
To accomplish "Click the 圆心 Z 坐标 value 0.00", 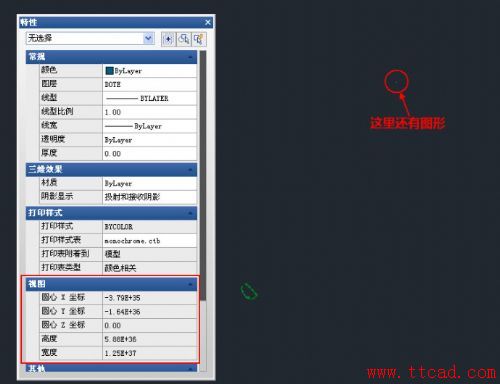I will pos(149,326).
